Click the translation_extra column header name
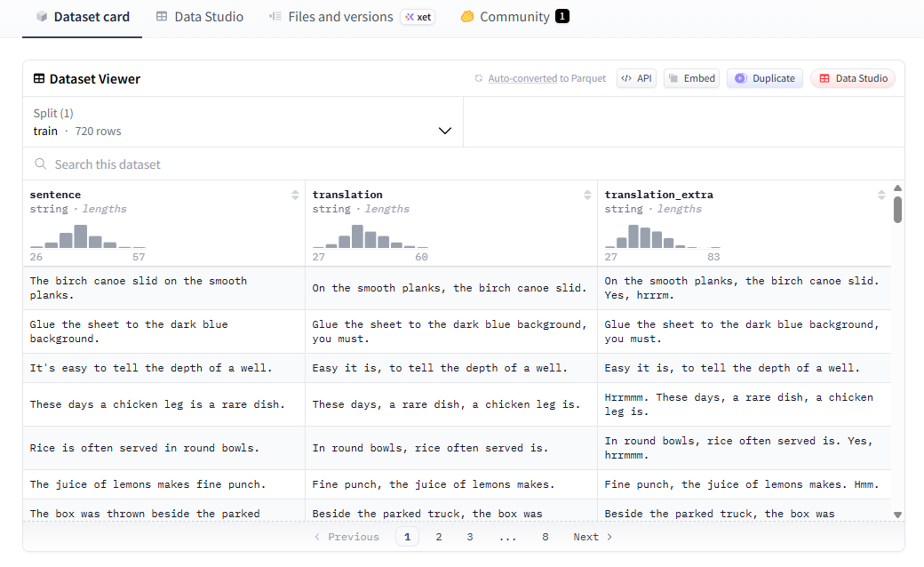This screenshot has width=924, height=567. 659,195
